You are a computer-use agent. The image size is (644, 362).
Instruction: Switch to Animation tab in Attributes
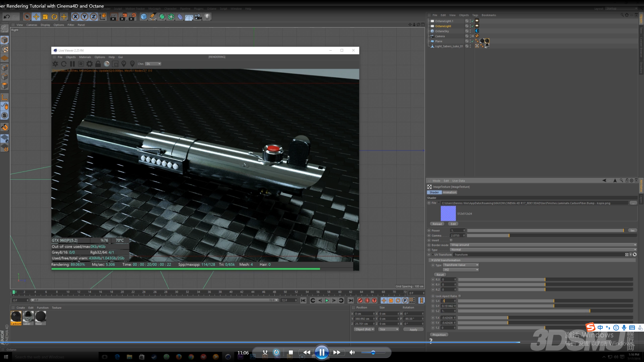[450, 192]
